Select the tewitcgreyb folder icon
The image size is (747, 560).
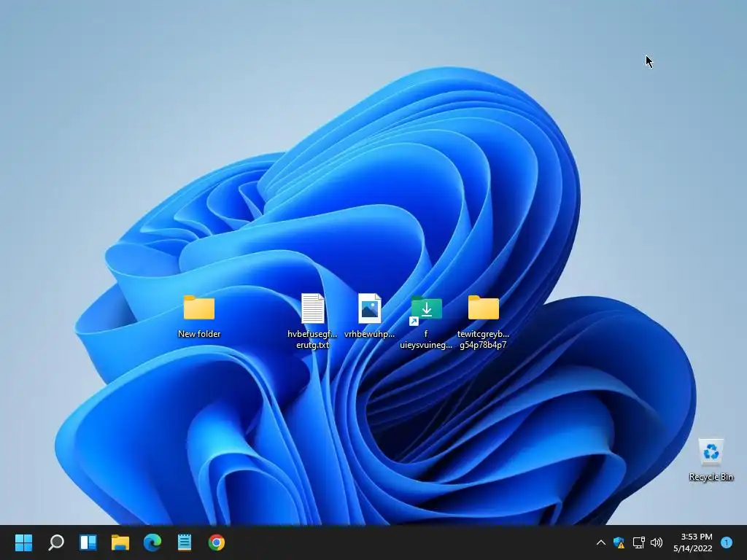click(483, 308)
